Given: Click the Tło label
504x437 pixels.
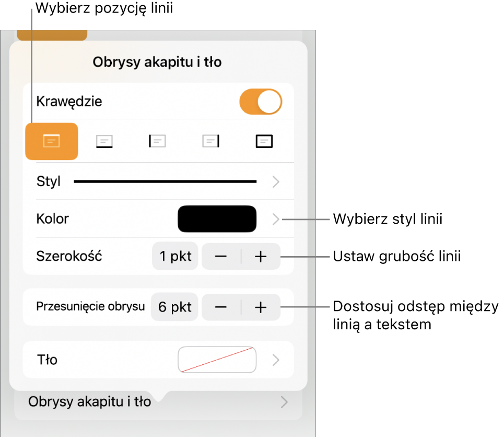Looking at the screenshot, I should point(47,360).
